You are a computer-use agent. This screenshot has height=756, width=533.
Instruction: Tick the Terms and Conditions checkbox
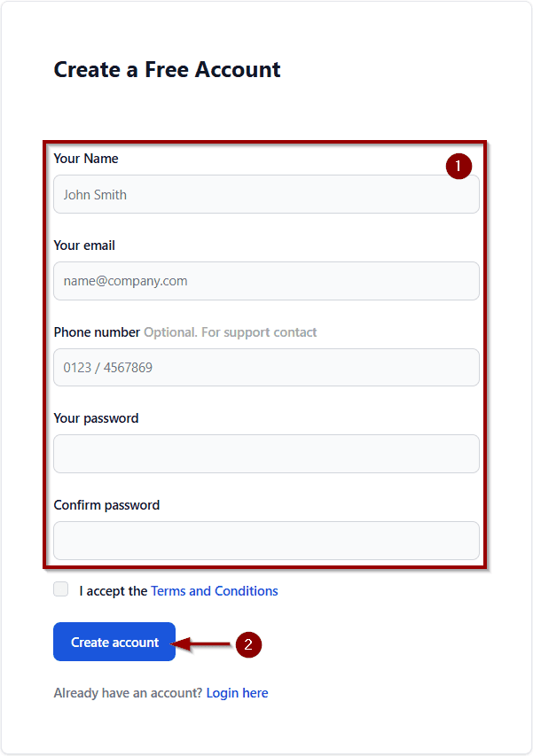tap(61, 589)
